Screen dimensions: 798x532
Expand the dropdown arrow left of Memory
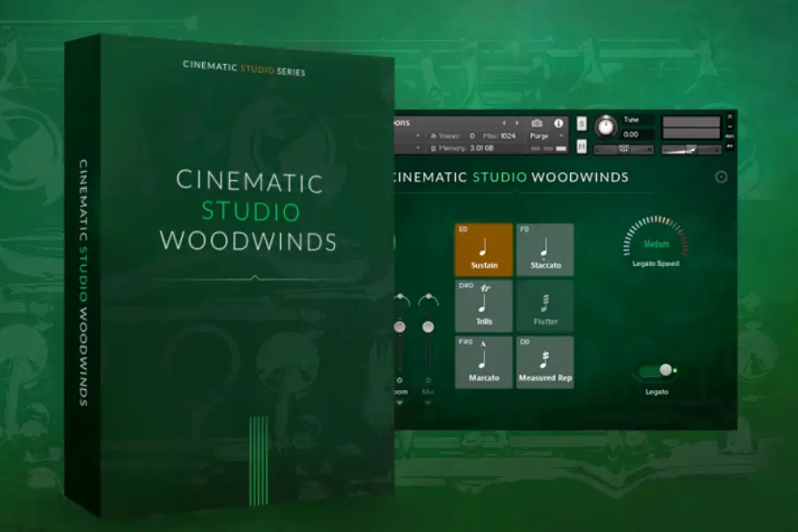(x=418, y=148)
